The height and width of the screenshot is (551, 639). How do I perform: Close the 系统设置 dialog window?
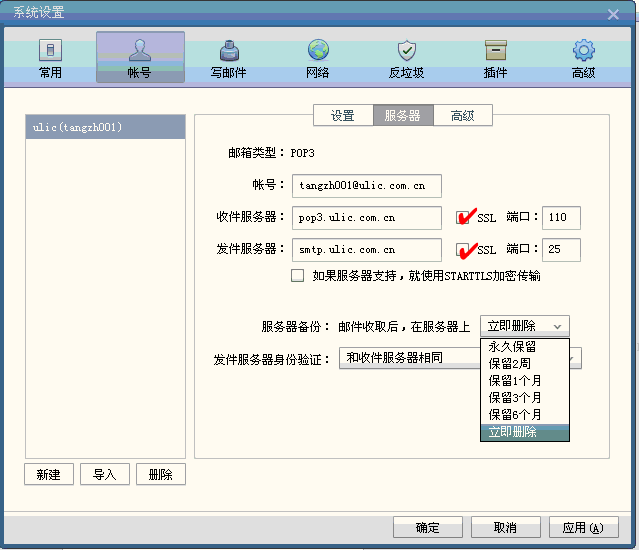click(613, 12)
